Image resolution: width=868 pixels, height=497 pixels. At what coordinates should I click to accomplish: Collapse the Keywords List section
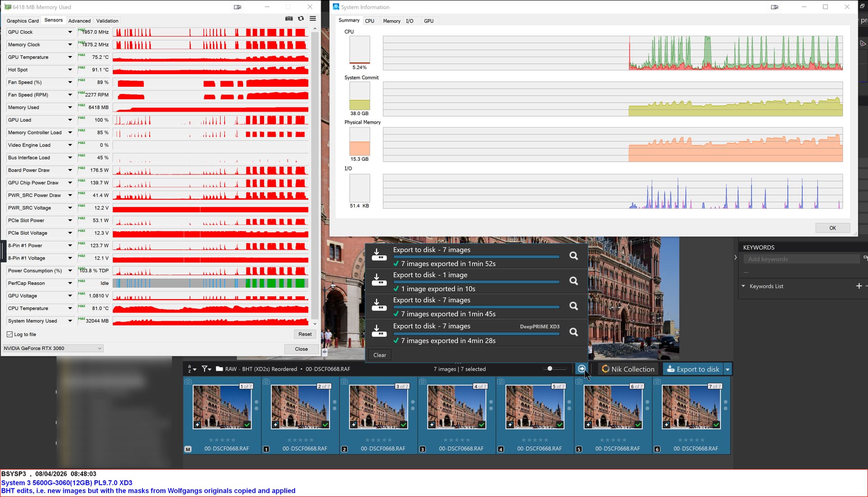[x=743, y=286]
